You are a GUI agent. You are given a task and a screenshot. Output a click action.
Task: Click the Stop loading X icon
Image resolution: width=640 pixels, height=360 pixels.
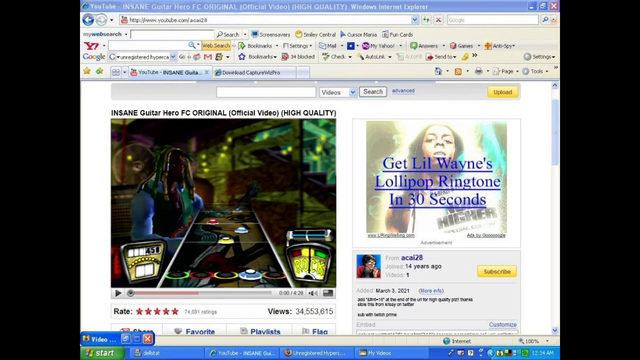[438, 20]
